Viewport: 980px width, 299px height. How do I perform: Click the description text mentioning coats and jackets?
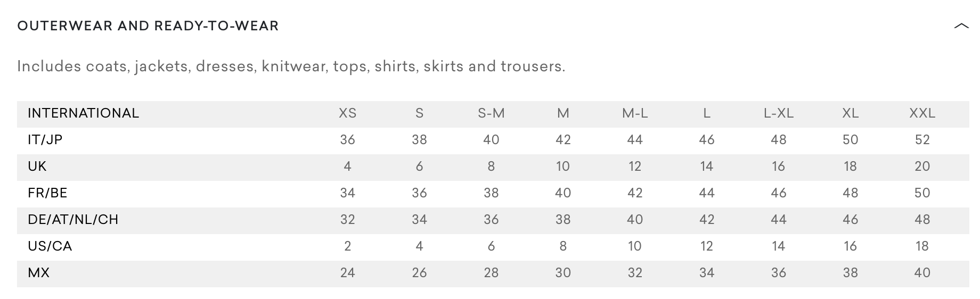[291, 67]
